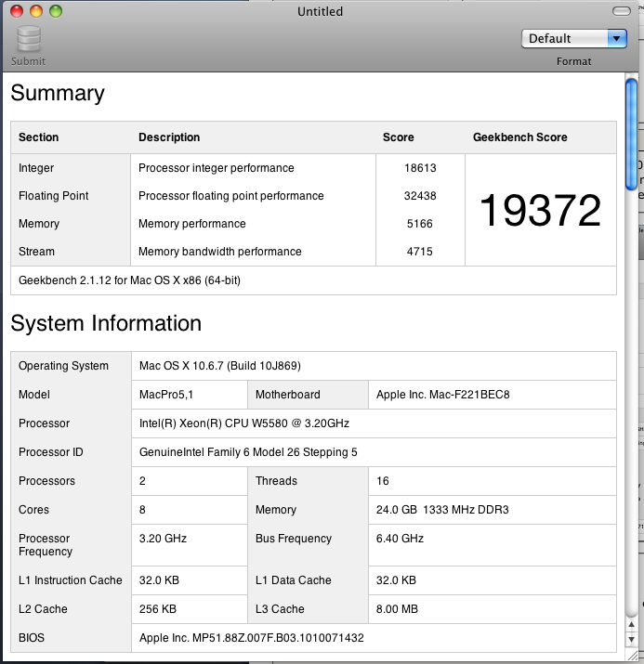
Task: Click the Threads value 16
Action: tap(383, 481)
